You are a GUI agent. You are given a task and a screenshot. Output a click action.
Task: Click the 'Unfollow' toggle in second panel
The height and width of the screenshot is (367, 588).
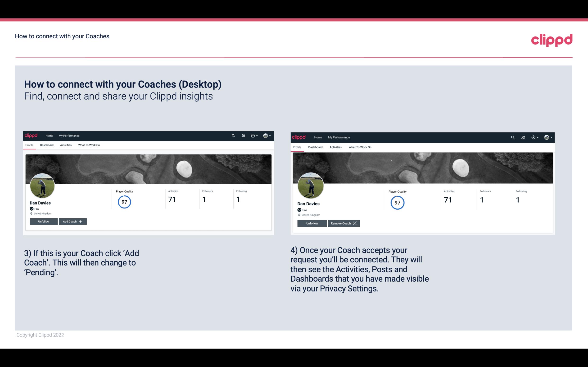[x=312, y=223]
